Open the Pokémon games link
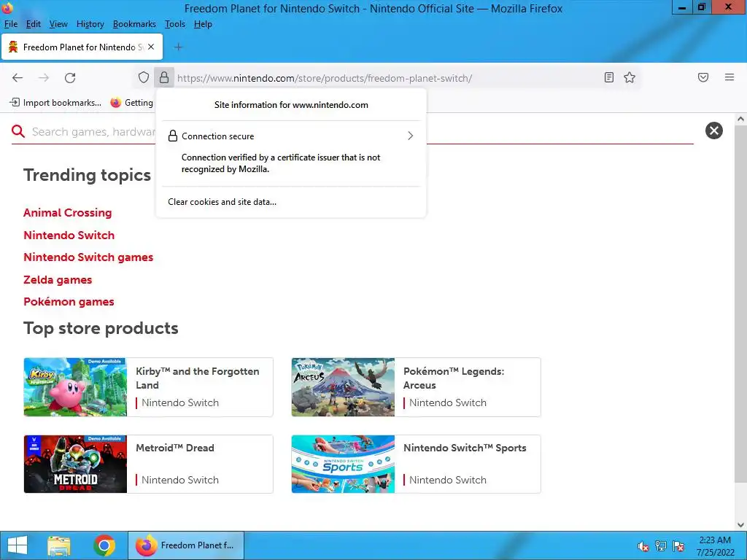Viewport: 747px width, 560px height. (69, 302)
